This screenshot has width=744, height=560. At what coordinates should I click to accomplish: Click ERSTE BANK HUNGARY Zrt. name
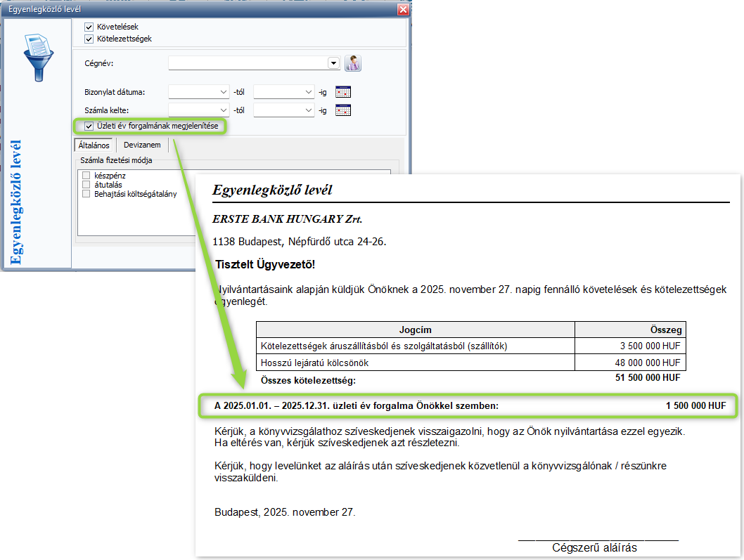pos(287,219)
